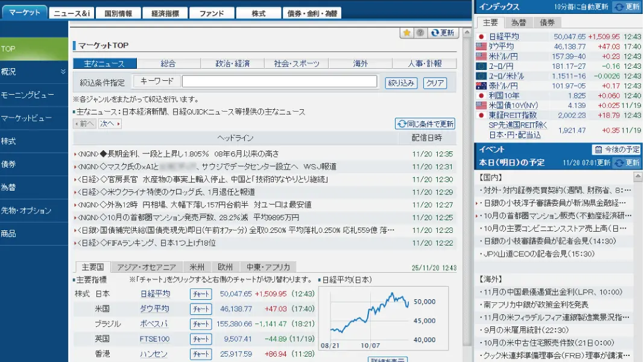644x362 pixels.
Task: Focus the キーワード search input field
Action: click(279, 81)
